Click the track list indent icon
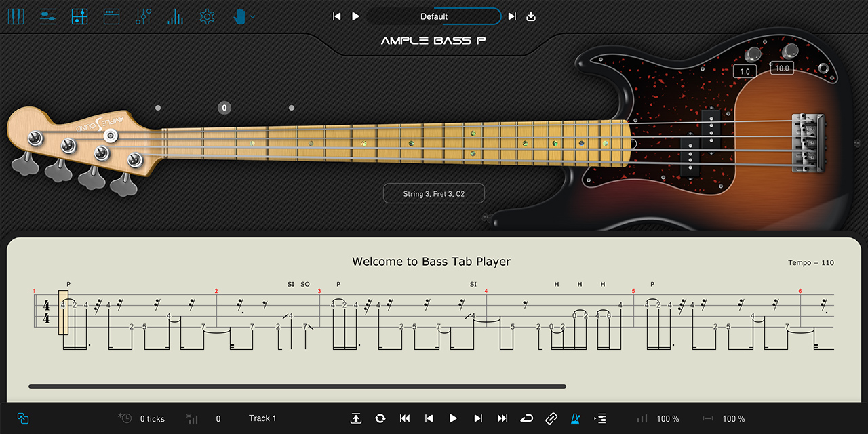This screenshot has height=434, width=868. tap(600, 418)
